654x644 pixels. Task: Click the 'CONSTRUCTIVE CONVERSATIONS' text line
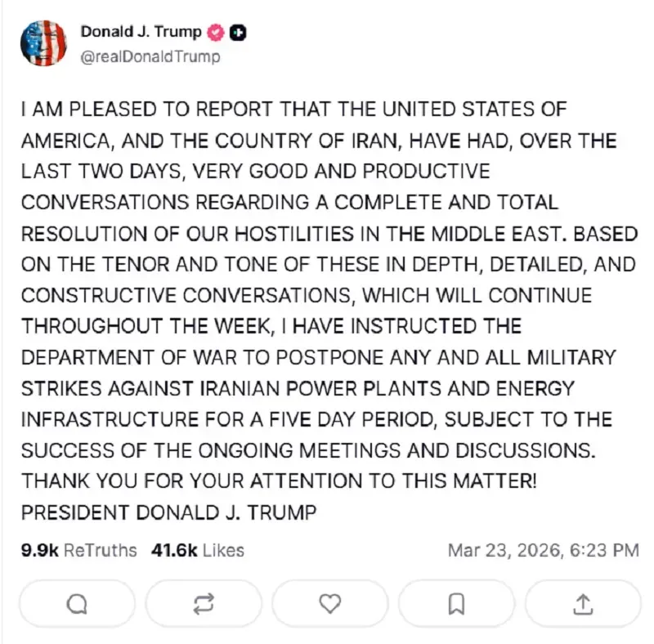306,295
